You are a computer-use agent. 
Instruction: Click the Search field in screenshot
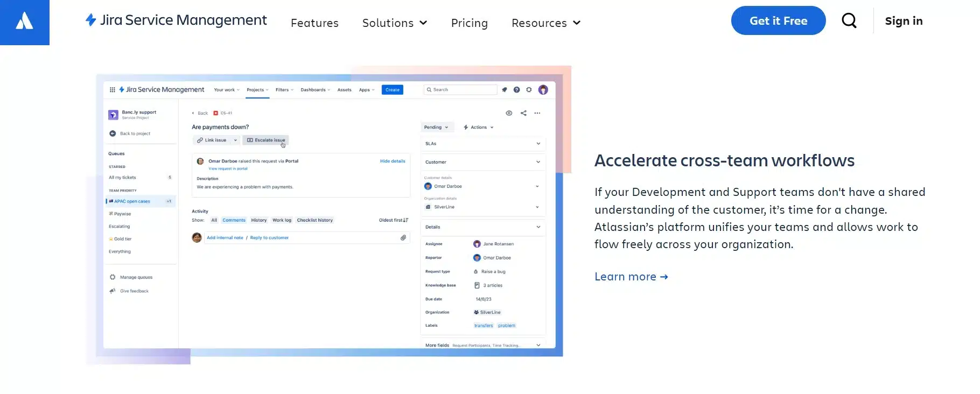(x=460, y=90)
